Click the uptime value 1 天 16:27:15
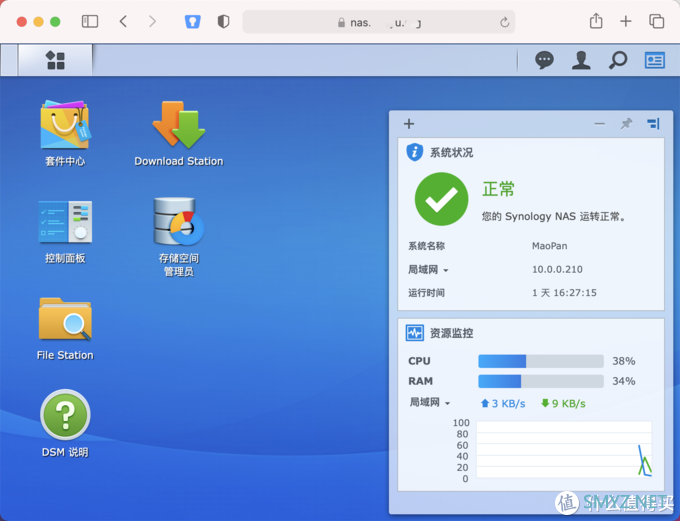 tap(564, 293)
